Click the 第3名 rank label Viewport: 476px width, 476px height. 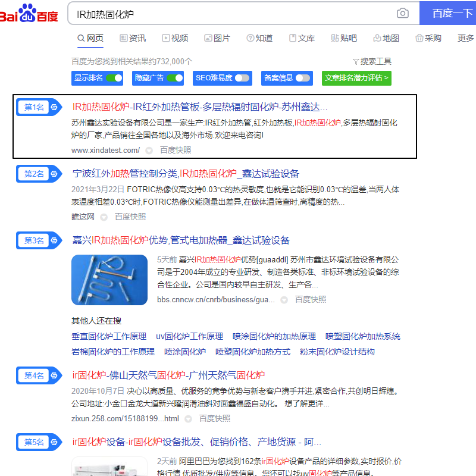(34, 240)
